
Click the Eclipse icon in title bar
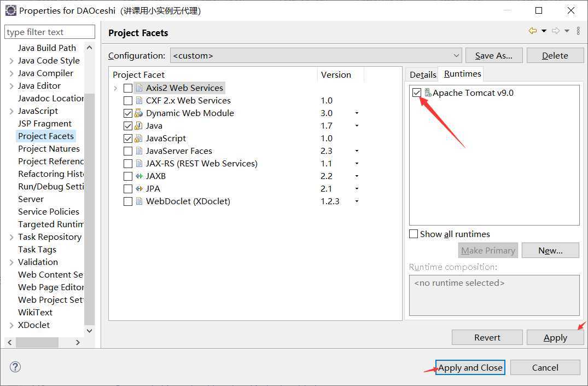pyautogui.click(x=10, y=10)
